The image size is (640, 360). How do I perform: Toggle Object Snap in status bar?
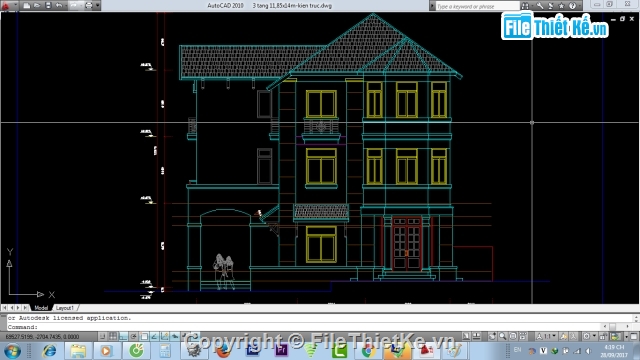[x=144, y=336]
